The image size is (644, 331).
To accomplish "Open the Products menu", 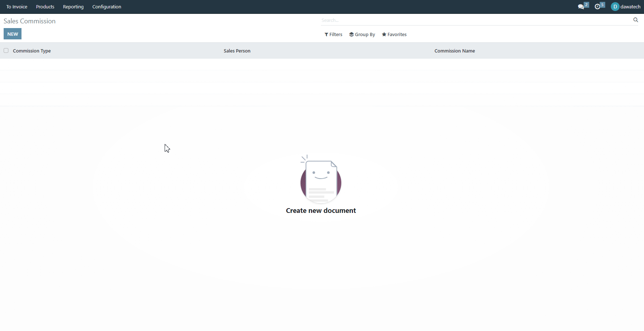I will [45, 7].
